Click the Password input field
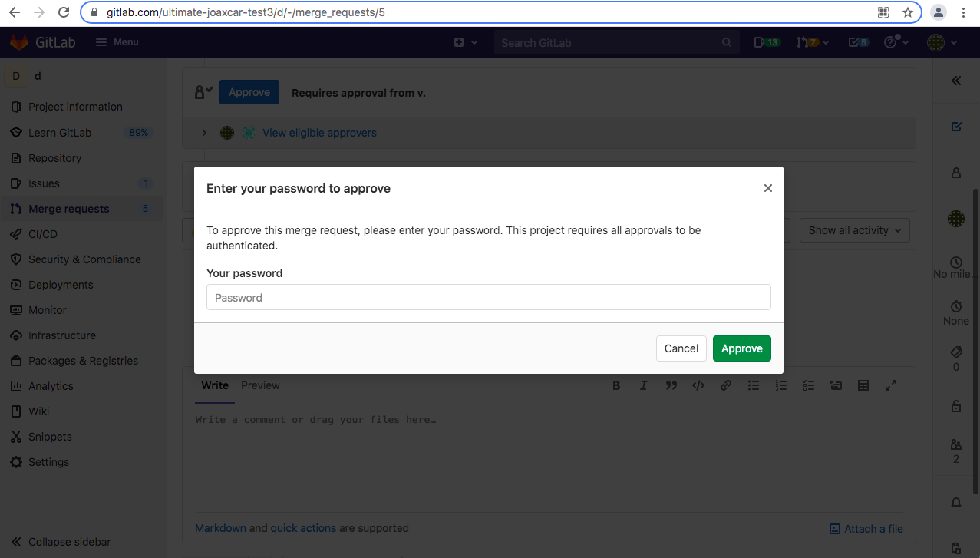This screenshot has width=980, height=558. tap(488, 298)
